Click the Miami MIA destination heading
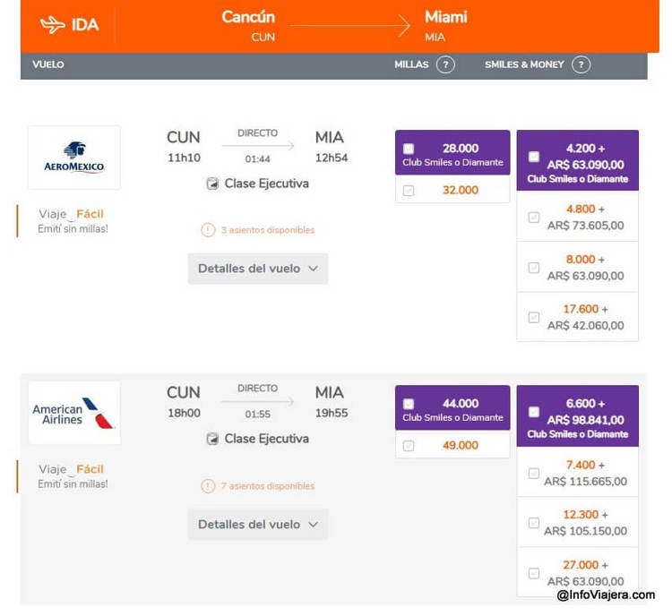672x616 pixels. pos(446,25)
